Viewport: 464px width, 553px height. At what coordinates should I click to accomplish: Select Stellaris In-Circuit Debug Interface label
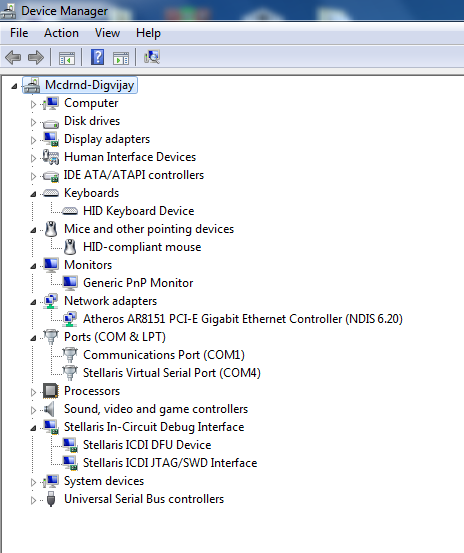[154, 427]
